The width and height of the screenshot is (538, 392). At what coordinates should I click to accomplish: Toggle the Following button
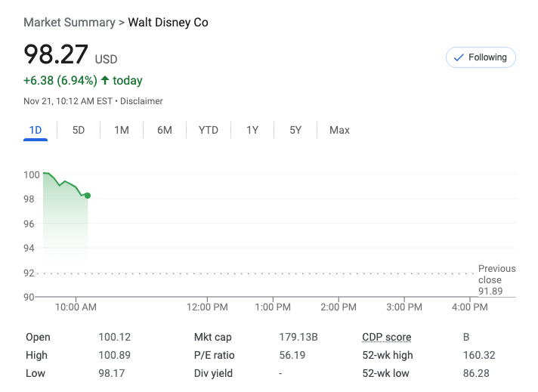click(481, 57)
